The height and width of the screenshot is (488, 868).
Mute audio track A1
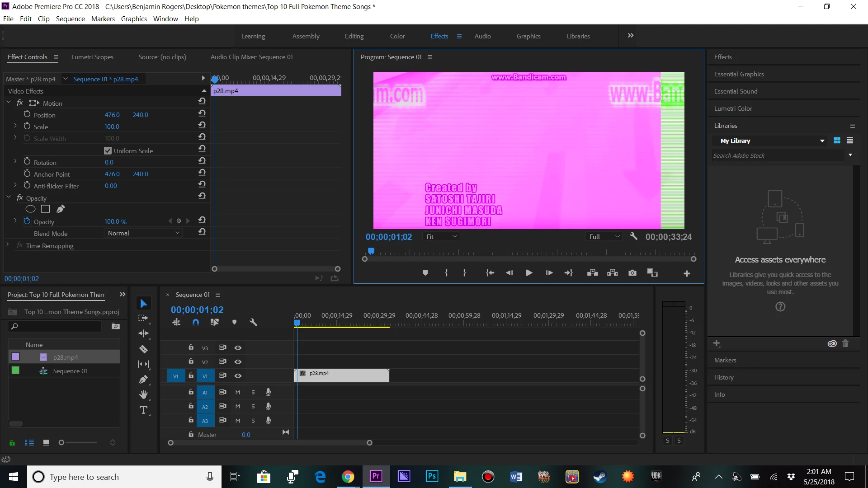click(238, 392)
